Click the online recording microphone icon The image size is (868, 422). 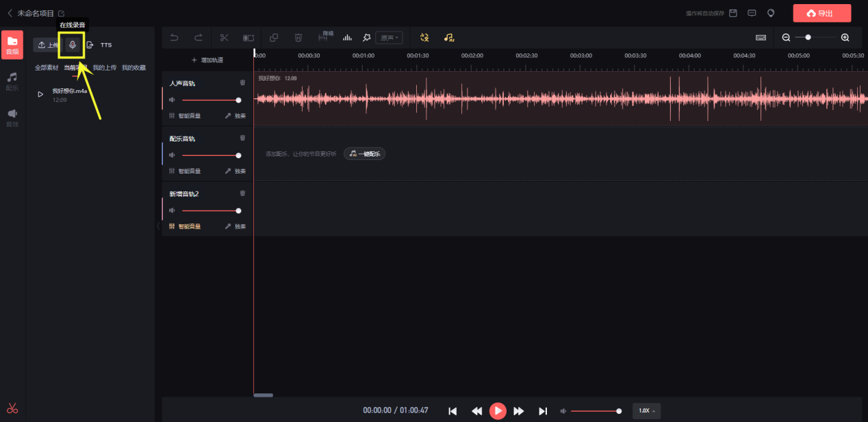click(72, 45)
